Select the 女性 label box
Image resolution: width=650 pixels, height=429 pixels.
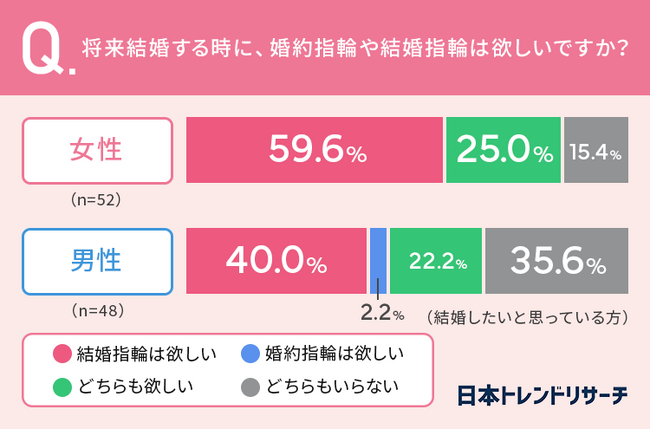(x=97, y=151)
